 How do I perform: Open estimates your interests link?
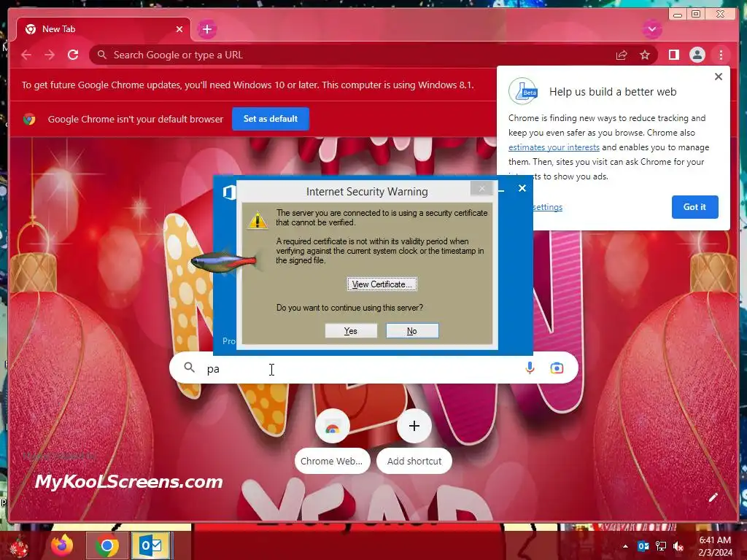point(554,147)
